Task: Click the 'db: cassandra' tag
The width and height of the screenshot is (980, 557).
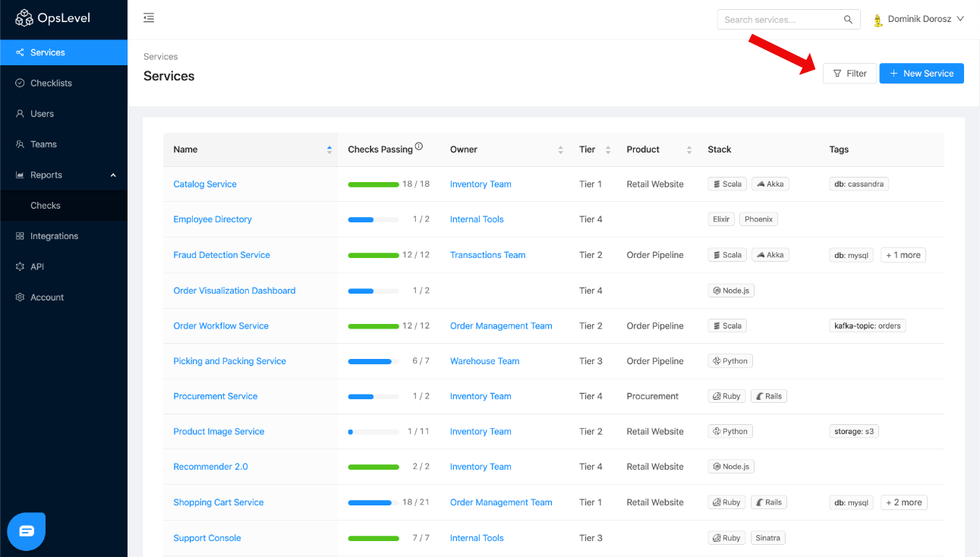Action: [x=859, y=184]
